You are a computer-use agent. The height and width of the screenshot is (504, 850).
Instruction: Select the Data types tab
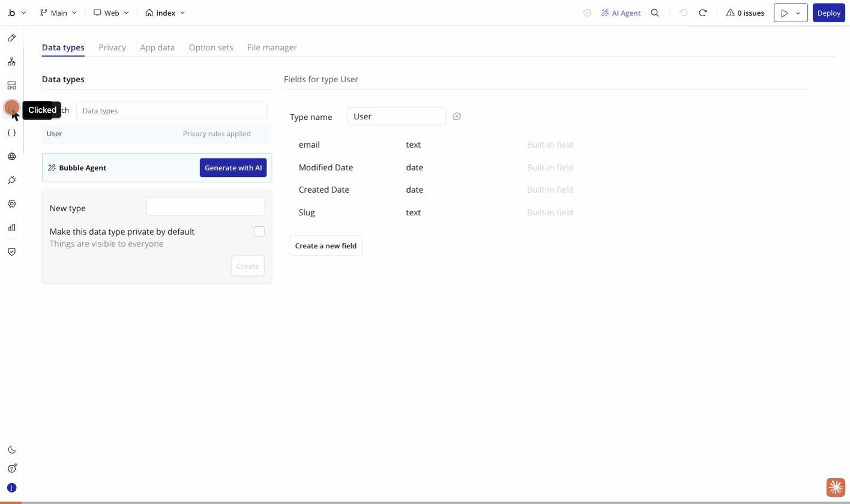pyautogui.click(x=63, y=47)
